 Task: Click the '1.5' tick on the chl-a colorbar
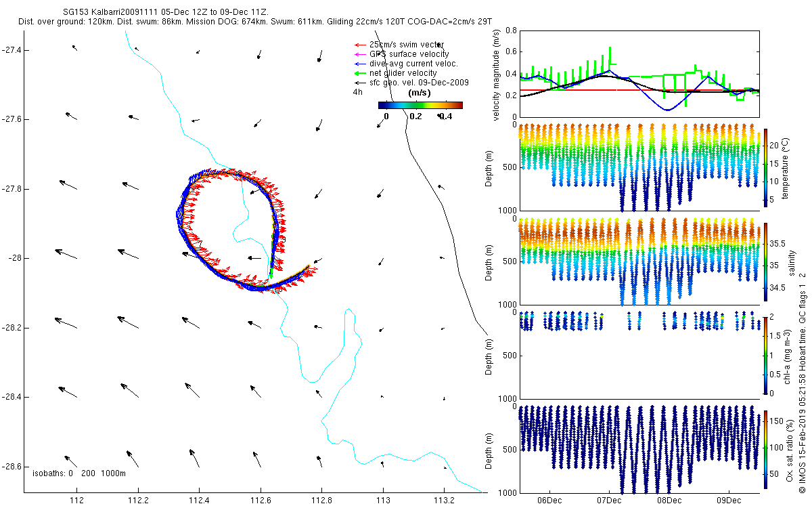(775, 335)
